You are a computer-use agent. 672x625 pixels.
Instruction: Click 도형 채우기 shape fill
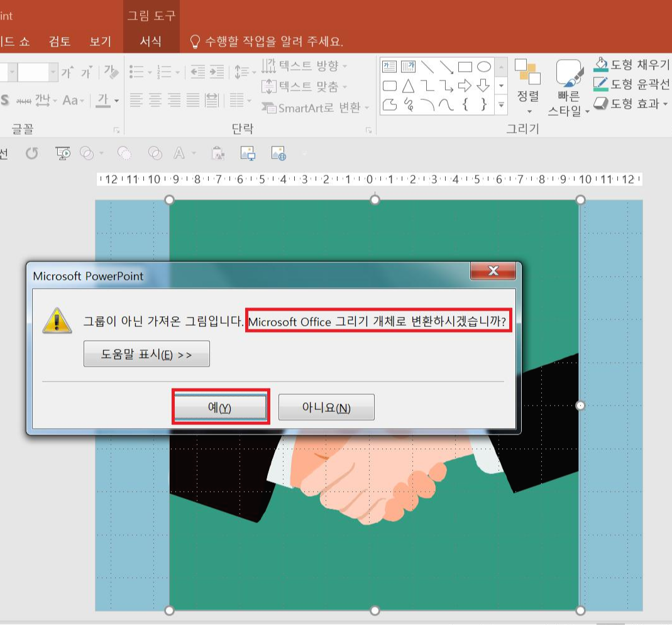click(x=632, y=65)
